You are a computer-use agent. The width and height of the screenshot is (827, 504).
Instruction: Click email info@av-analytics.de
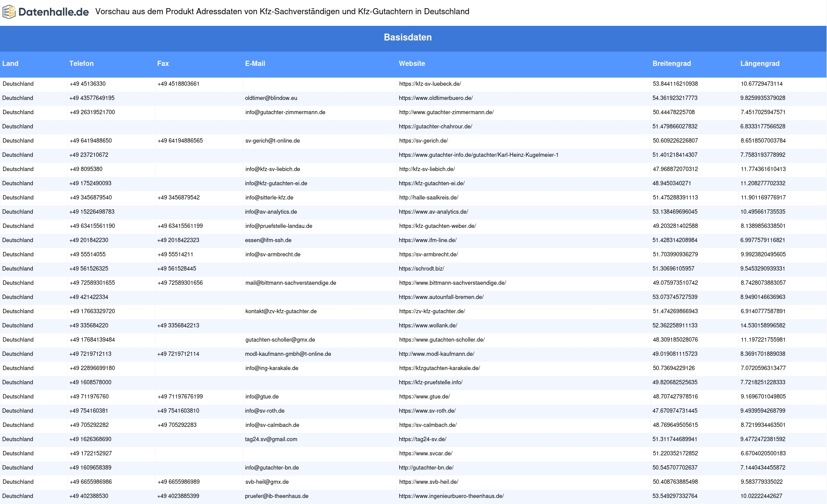pos(271,212)
